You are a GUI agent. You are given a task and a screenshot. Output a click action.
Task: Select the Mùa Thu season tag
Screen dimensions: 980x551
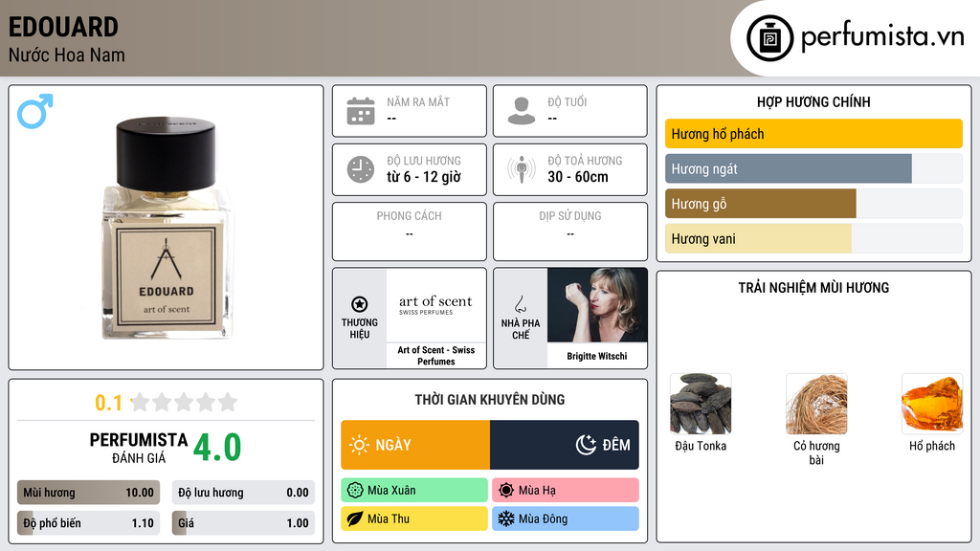pyautogui.click(x=414, y=518)
